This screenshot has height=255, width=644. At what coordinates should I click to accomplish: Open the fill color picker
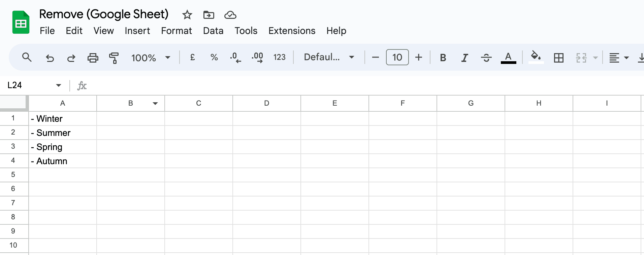[536, 57]
